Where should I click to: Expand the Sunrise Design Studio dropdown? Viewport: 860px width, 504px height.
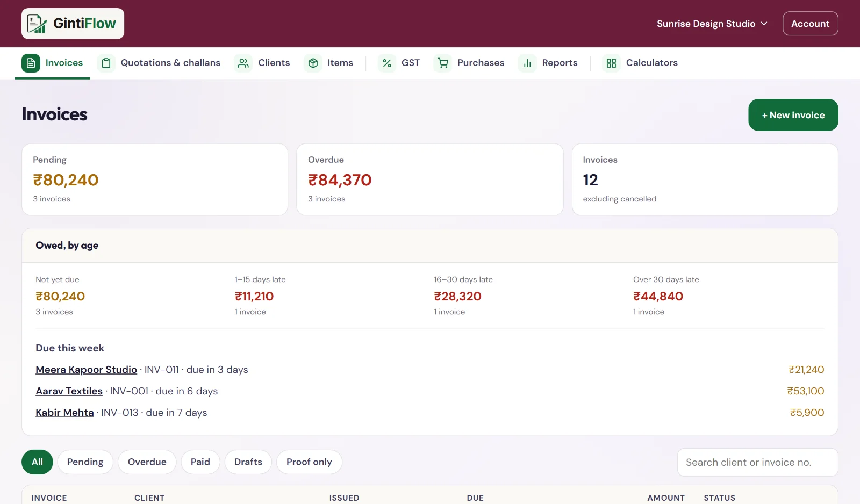712,24
